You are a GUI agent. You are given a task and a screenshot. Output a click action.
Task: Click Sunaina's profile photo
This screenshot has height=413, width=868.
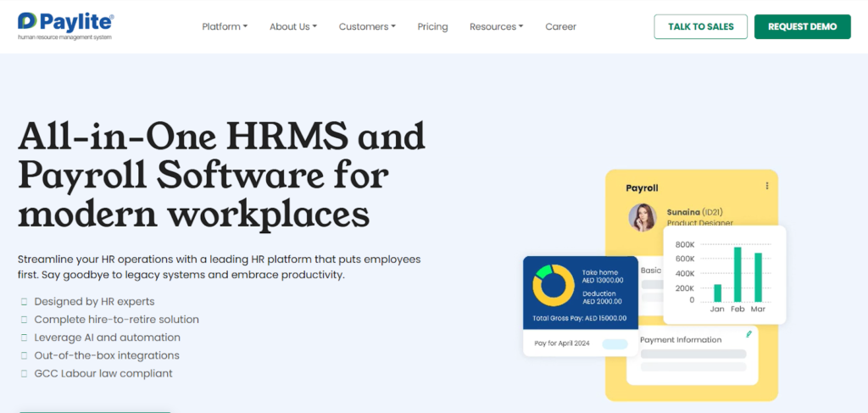pos(642,217)
